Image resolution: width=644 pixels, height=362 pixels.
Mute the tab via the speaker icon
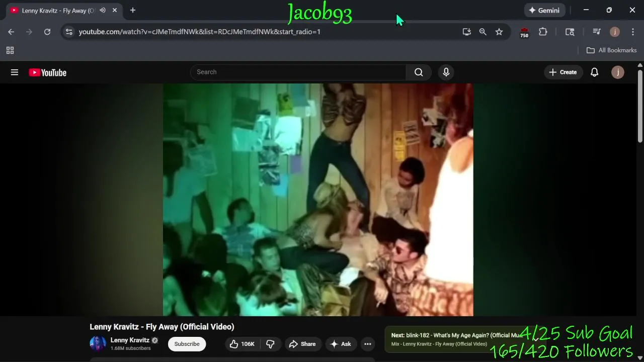[x=103, y=10]
